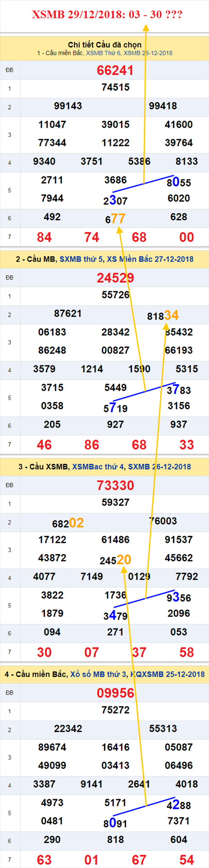
Task: Click the XSMBac thứ 4 link
Action: coord(98,466)
